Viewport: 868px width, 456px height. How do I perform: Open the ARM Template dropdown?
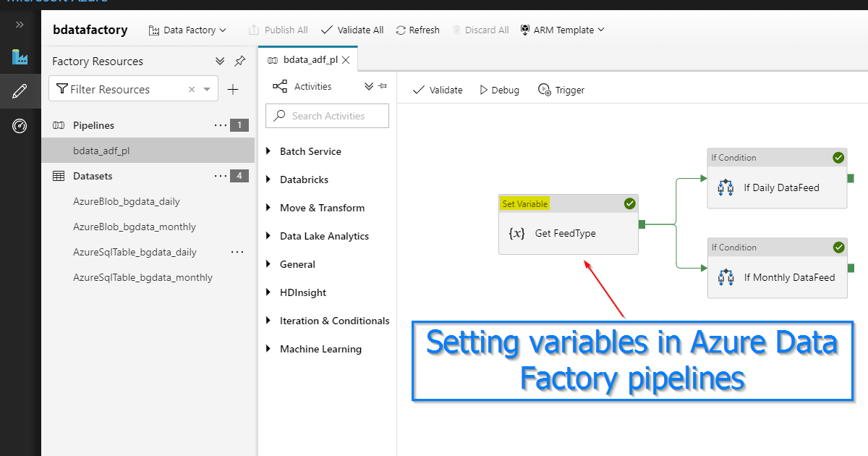click(x=562, y=30)
